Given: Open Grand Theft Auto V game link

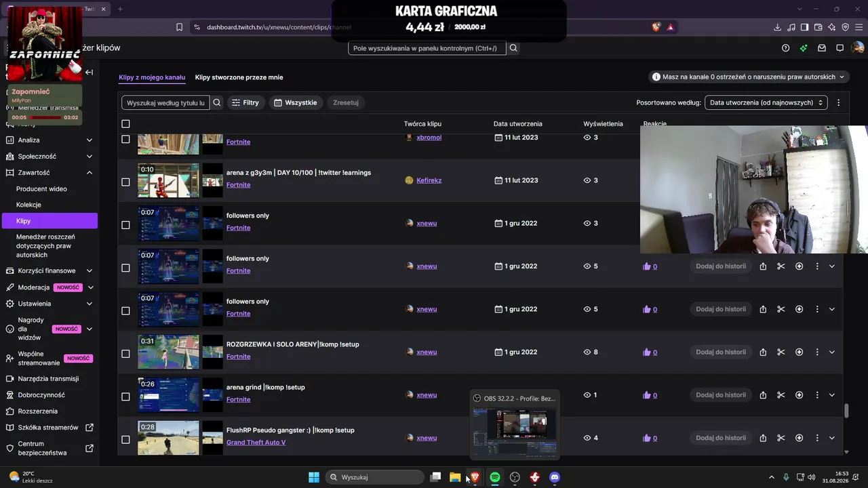Looking at the screenshot, I should [x=256, y=443].
